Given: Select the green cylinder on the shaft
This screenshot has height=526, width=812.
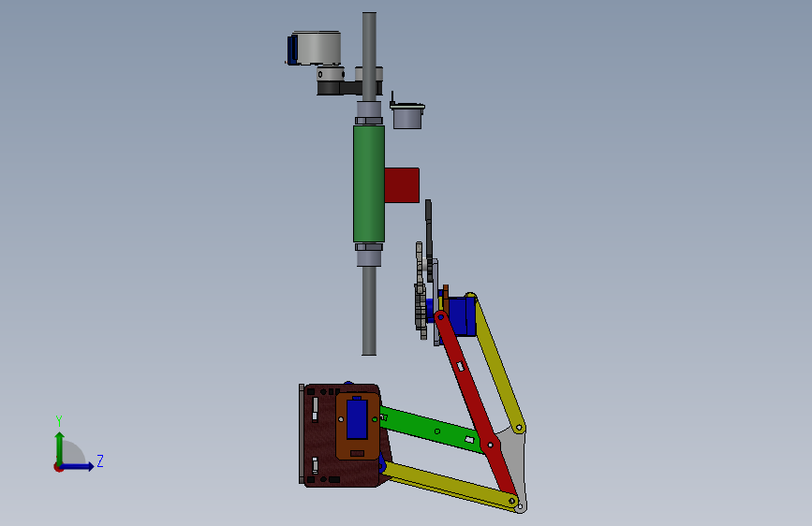Looking at the screenshot, I should coord(369,183).
